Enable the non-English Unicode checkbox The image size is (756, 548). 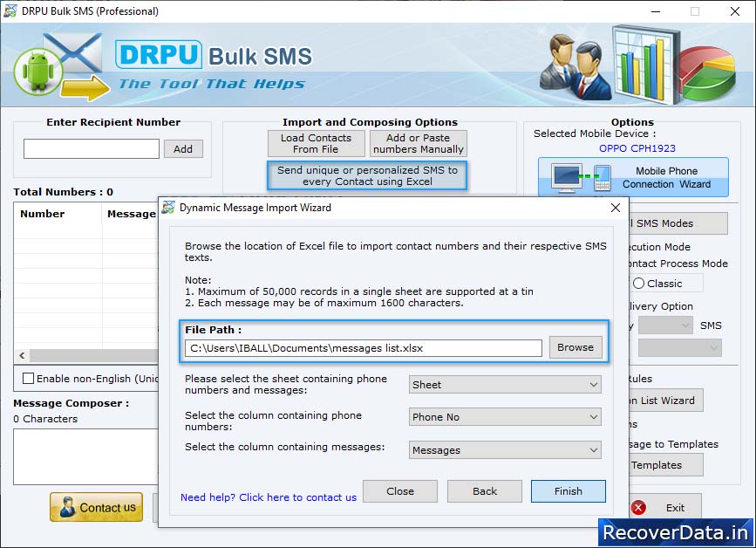[29, 378]
